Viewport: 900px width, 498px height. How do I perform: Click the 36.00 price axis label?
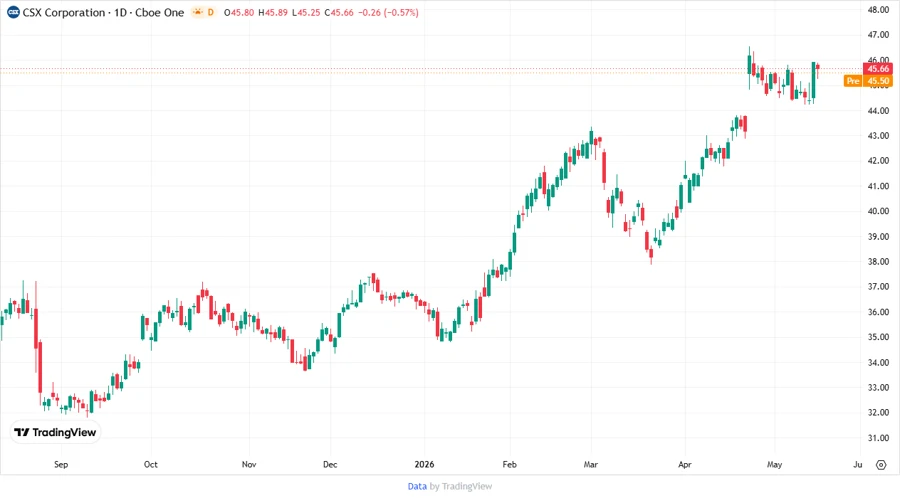pyautogui.click(x=878, y=312)
